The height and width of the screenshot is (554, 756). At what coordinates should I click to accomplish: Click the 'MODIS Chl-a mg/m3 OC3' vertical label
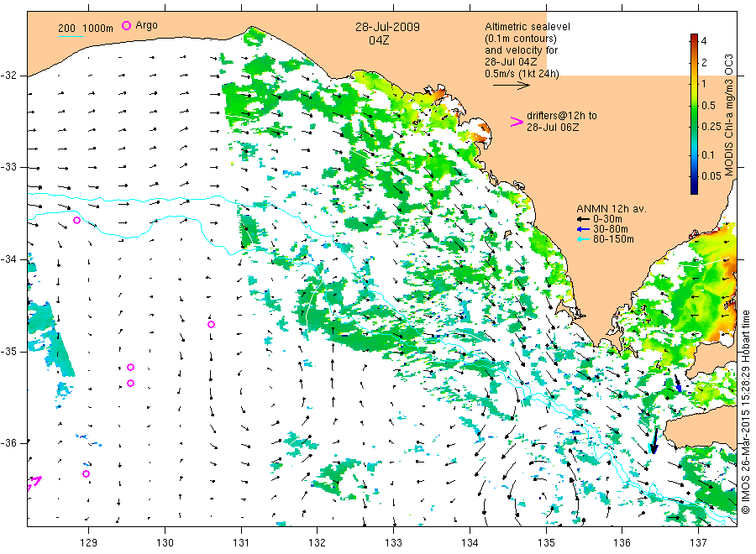point(729,115)
